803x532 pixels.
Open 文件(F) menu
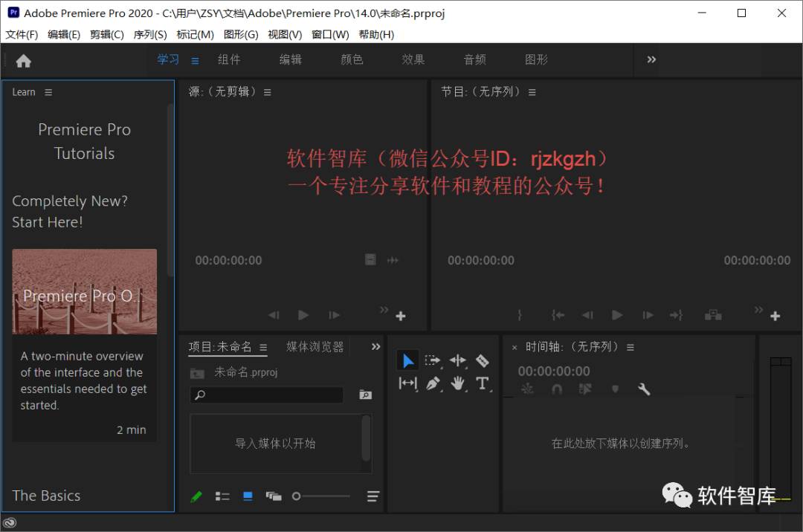pyautogui.click(x=22, y=34)
